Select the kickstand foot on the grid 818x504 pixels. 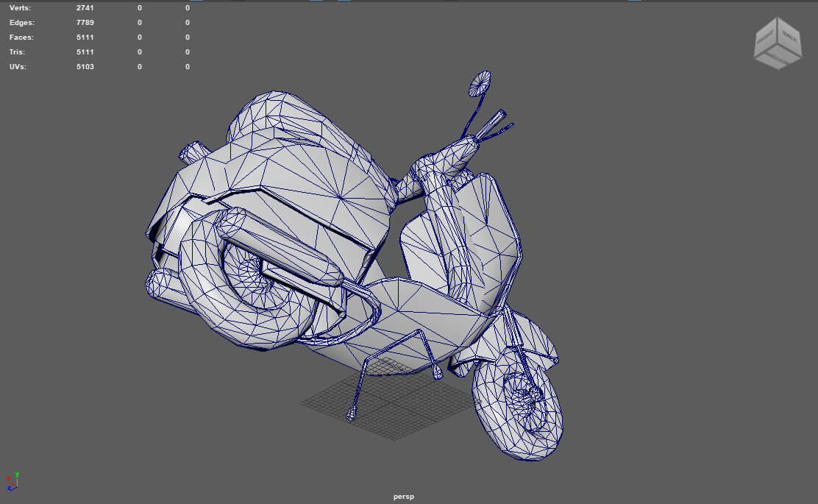[351, 415]
